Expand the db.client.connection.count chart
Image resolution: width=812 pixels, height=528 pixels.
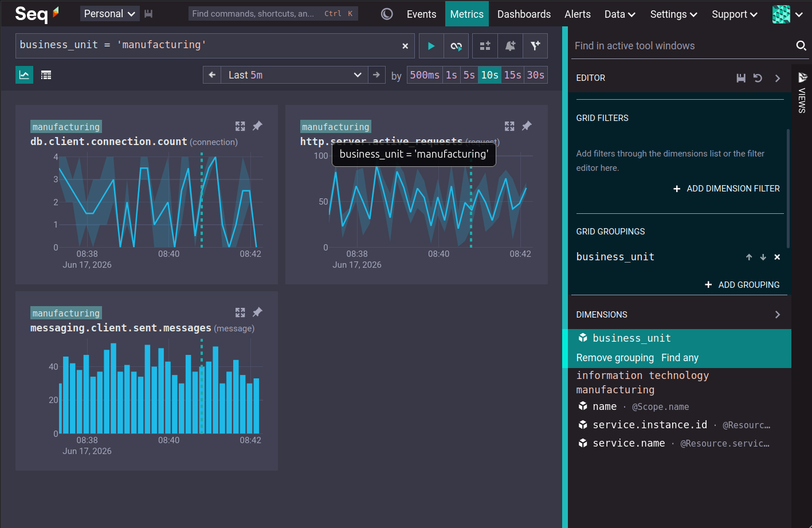point(240,126)
